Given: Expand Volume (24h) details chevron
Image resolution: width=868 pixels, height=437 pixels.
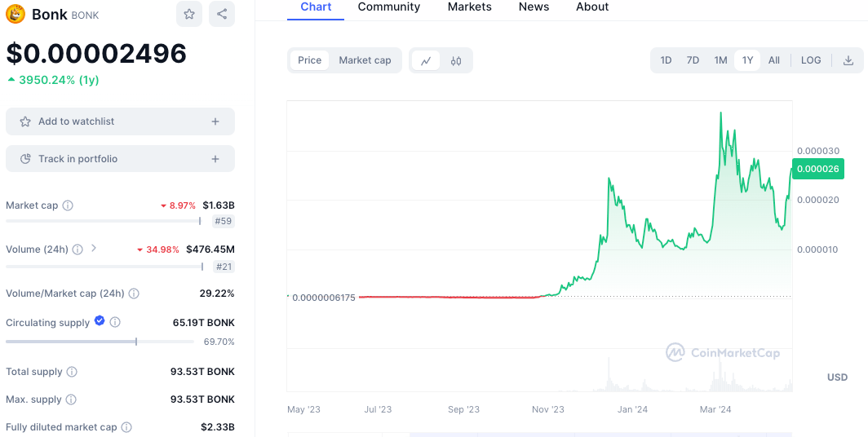Looking at the screenshot, I should point(94,249).
